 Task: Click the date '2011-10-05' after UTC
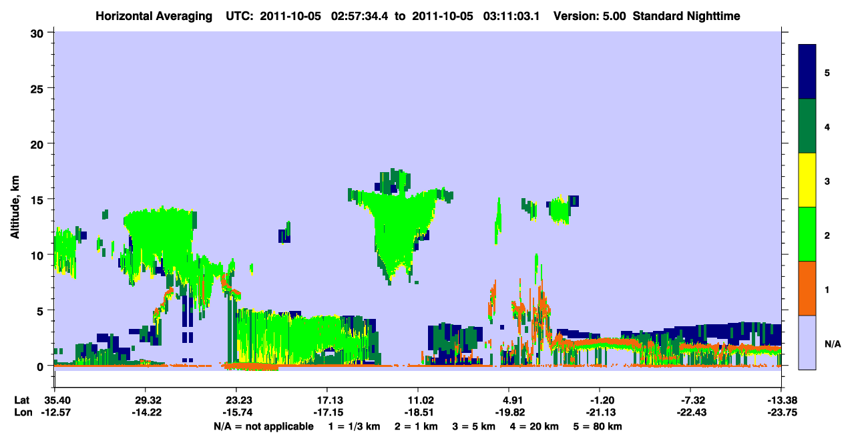[x=292, y=15]
